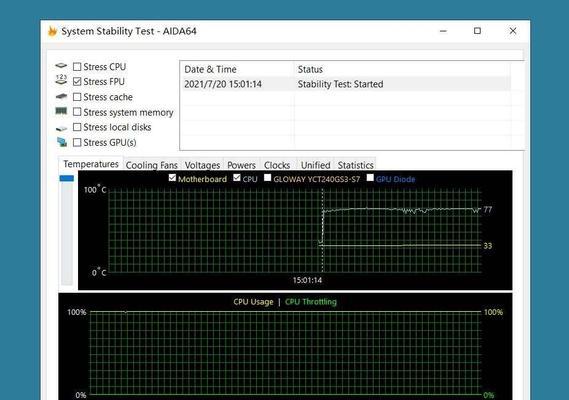Enable the Stress CPU checkbox

coord(77,67)
